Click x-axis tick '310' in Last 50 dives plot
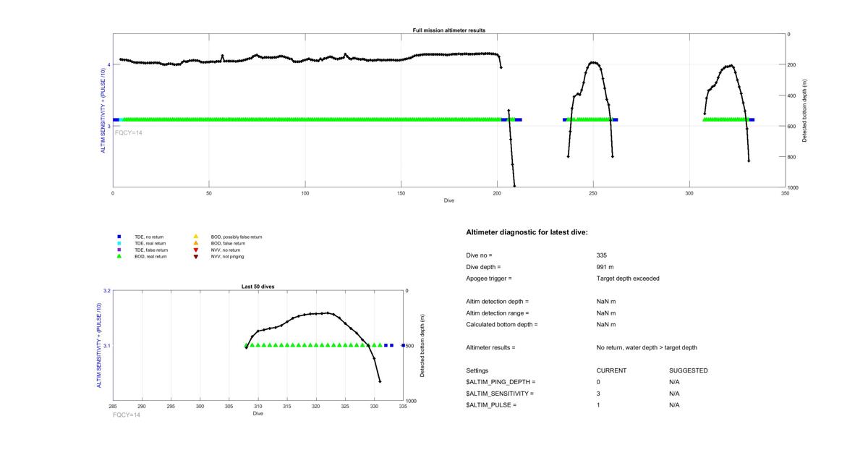 258,407
